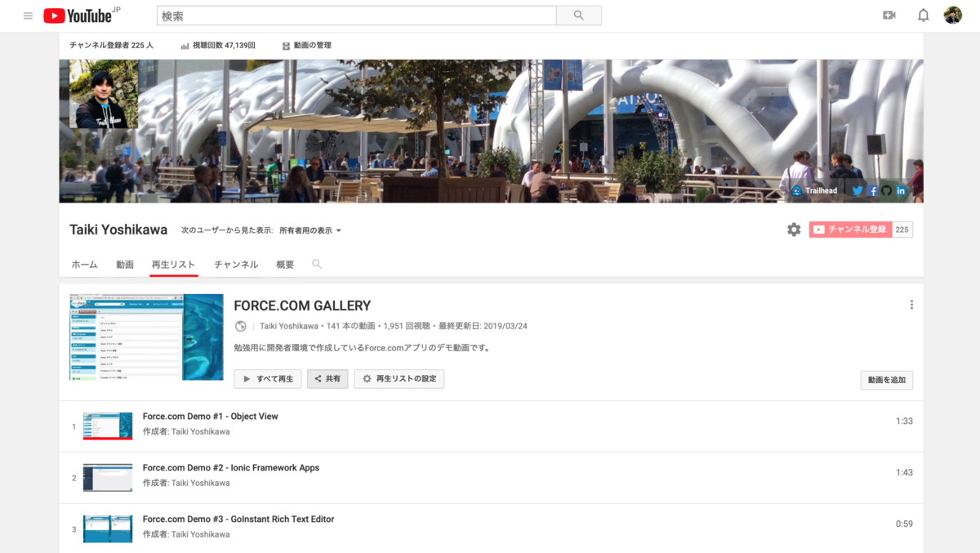Open the LinkedIn icon on the banner
The image size is (980, 553).
tap(901, 190)
